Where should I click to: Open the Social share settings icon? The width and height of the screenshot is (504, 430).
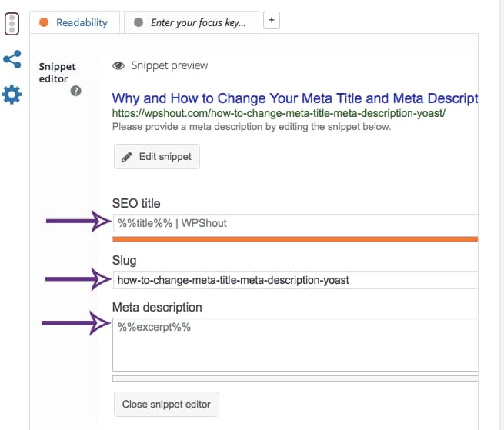(x=12, y=59)
